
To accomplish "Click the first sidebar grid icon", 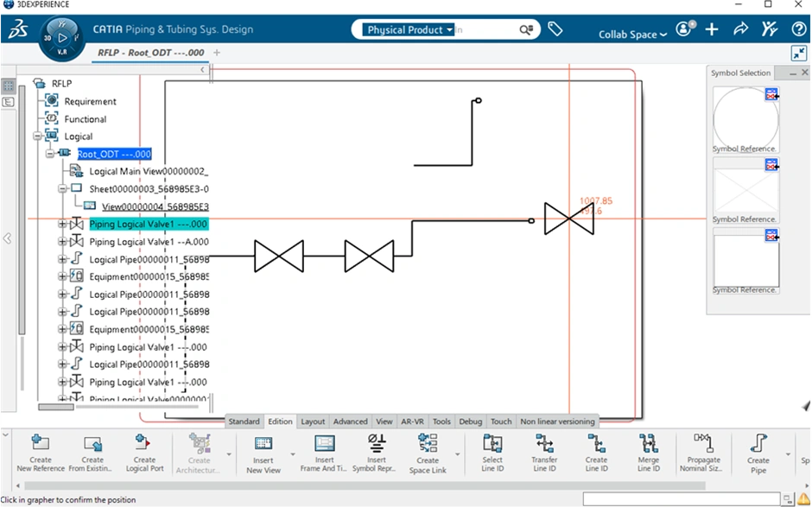I will tap(9, 86).
